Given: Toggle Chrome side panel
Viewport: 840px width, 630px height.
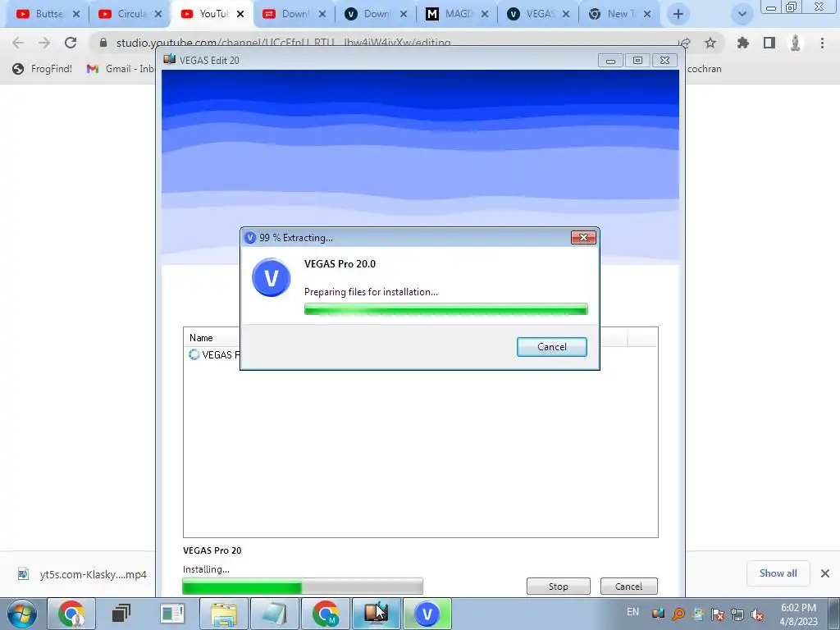Looking at the screenshot, I should (x=769, y=43).
